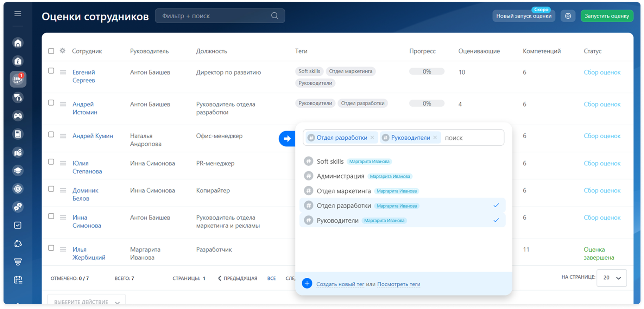644x309 pixels.
Task: Go to home icon in sidebar
Action: 18,43
